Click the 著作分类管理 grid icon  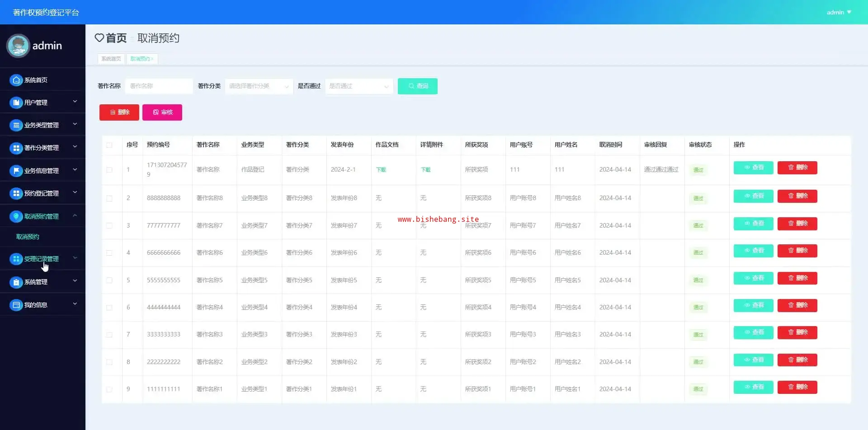tap(16, 148)
